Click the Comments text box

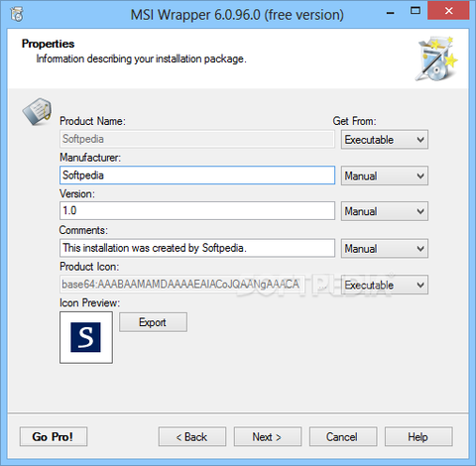[197, 248]
